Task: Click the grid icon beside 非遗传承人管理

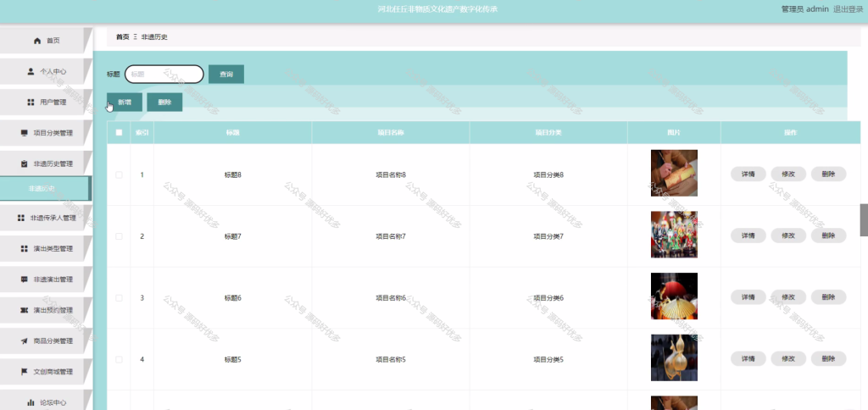Action: pos(21,218)
